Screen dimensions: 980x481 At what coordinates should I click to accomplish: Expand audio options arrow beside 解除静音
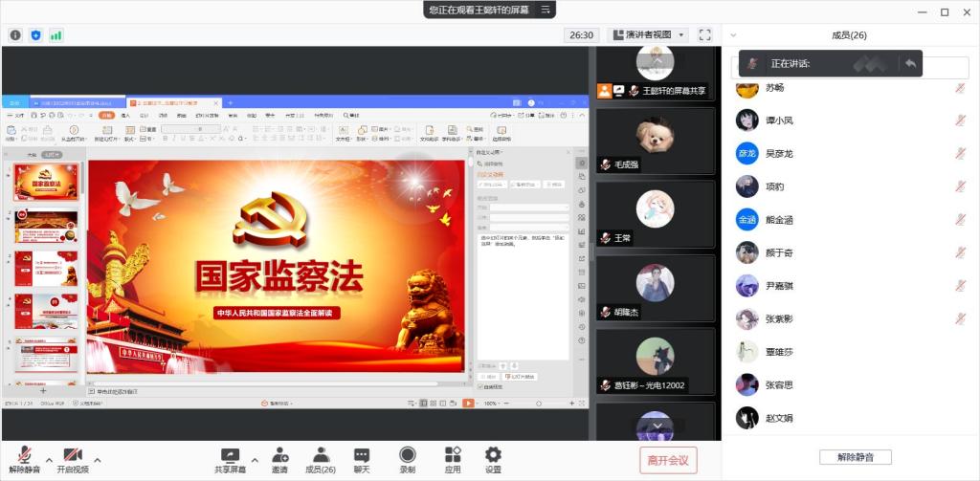click(50, 460)
